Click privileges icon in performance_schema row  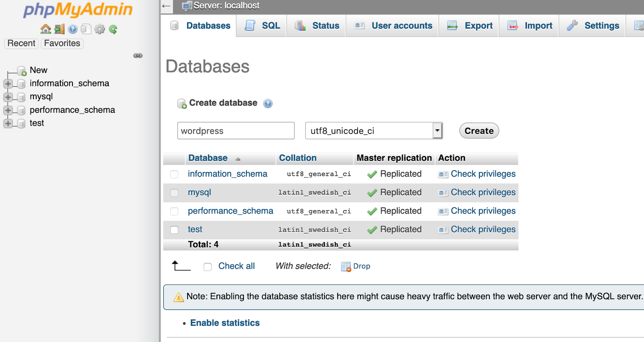[443, 211]
